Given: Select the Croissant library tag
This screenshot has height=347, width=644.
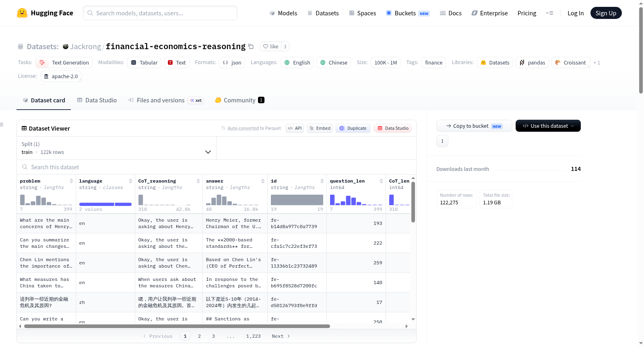Looking at the screenshot, I should pyautogui.click(x=571, y=62).
